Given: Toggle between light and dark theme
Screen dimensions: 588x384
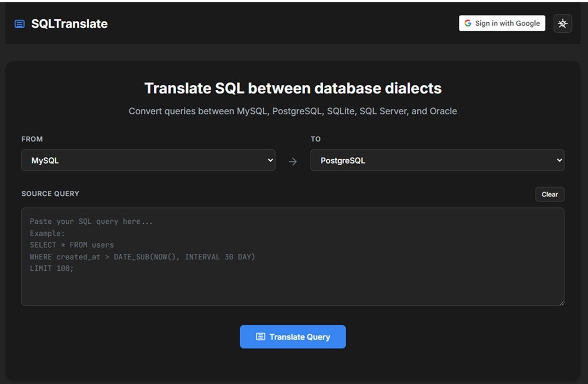Looking at the screenshot, I should point(562,23).
